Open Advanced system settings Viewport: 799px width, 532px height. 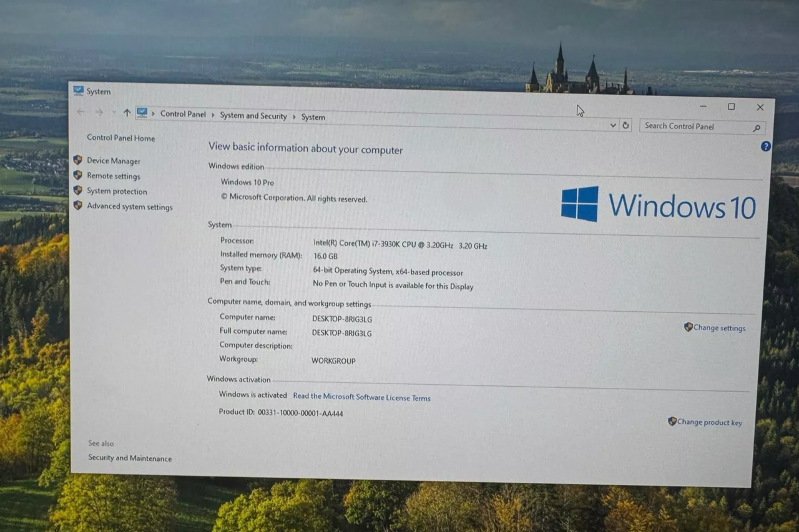130,207
